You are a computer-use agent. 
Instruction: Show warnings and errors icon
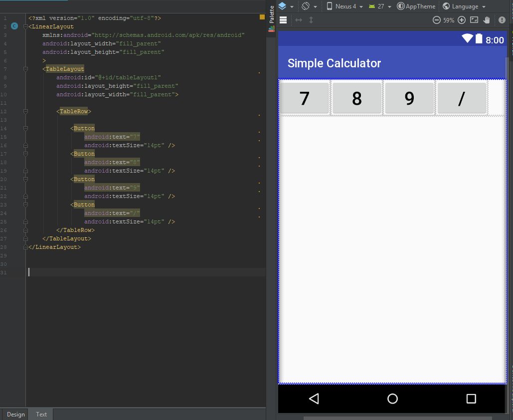click(x=502, y=20)
